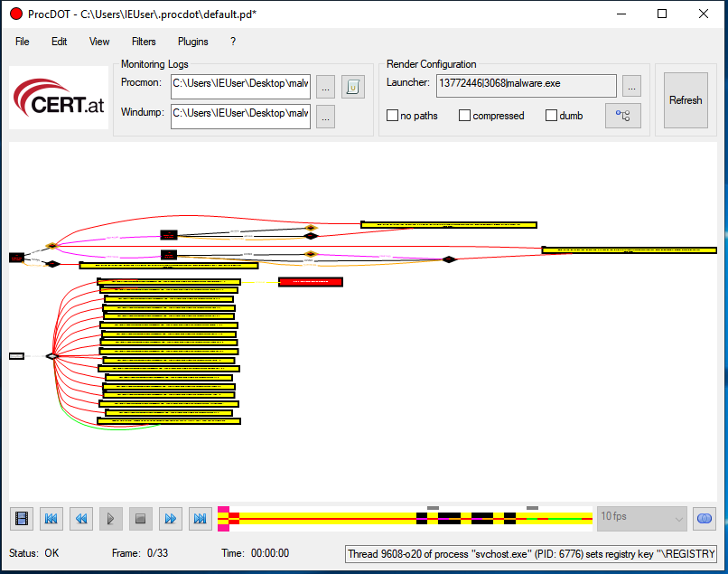This screenshot has width=728, height=574.
Task: Click the white diamond hub node in graph
Action: pyautogui.click(x=52, y=356)
